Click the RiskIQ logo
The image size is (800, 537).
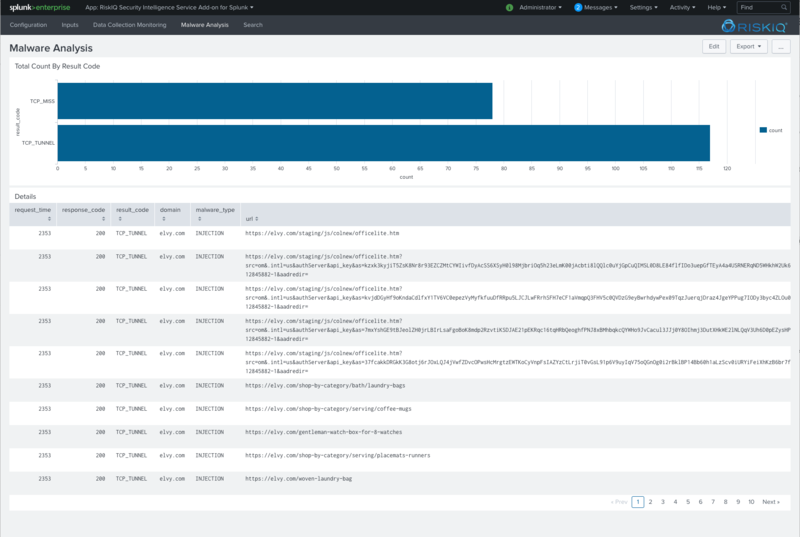(754, 26)
